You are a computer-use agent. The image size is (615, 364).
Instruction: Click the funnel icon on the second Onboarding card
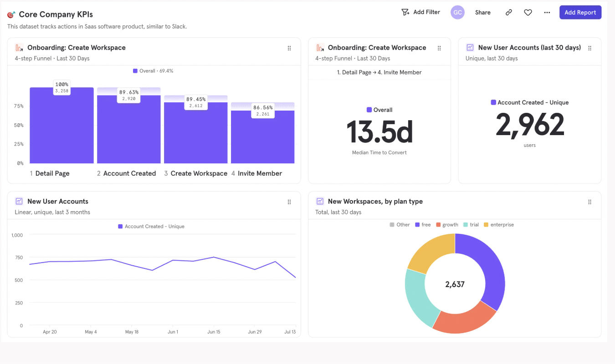319,47
